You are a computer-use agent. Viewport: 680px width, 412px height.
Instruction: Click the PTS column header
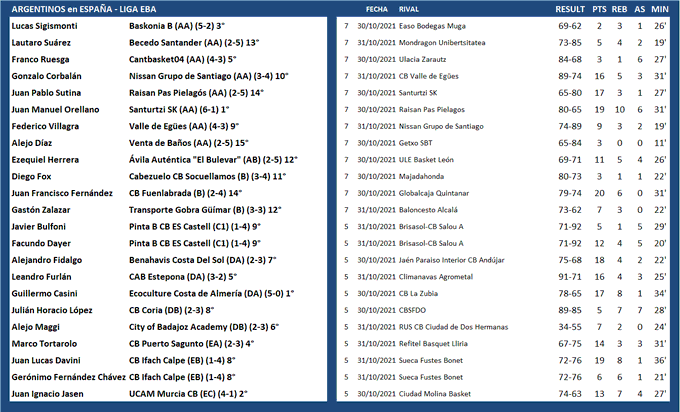pyautogui.click(x=599, y=9)
